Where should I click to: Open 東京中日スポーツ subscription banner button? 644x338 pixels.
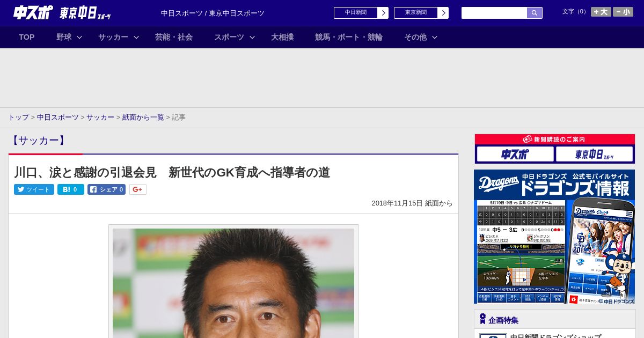[x=594, y=155]
